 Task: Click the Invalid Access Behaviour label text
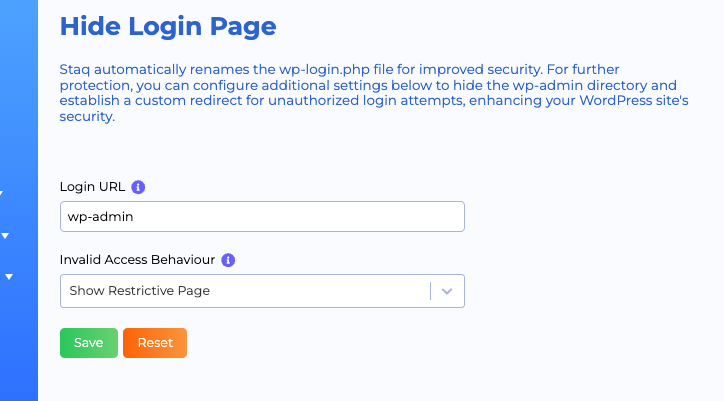coord(137,260)
